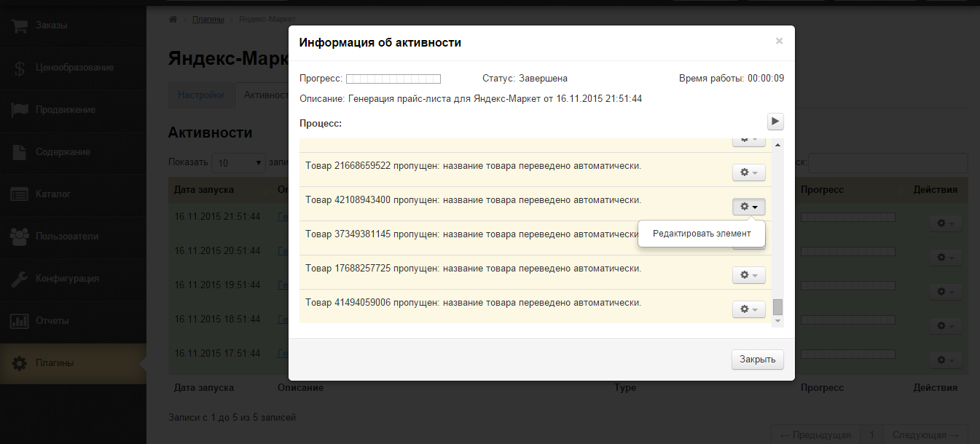Click date cell "16.11.2015 20:51:44"
The width and height of the screenshot is (980, 444).
(x=217, y=251)
